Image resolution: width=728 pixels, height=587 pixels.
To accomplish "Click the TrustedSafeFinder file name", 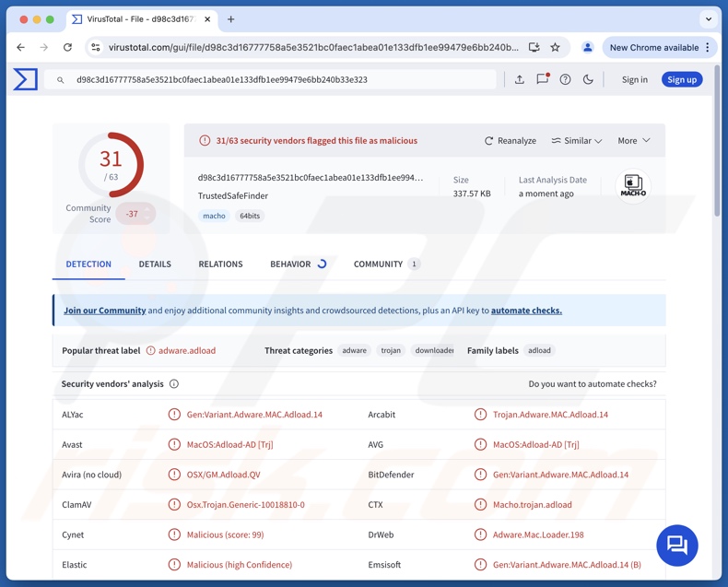I will [x=232, y=196].
